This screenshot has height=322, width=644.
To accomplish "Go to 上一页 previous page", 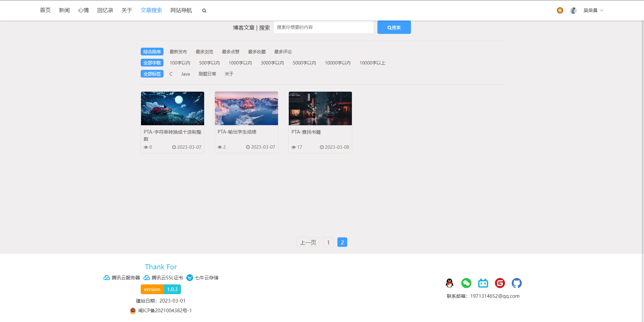I will (308, 242).
